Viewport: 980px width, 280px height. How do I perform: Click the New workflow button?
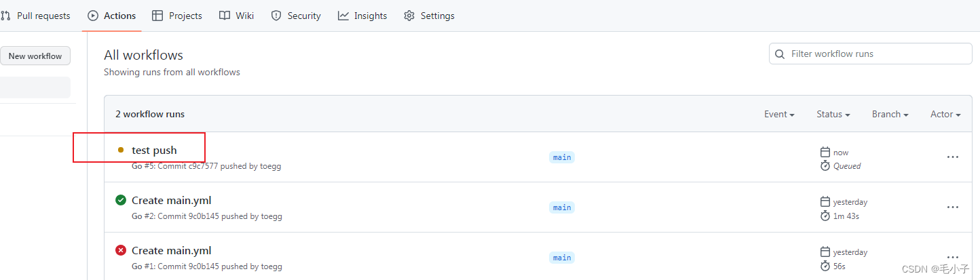pyautogui.click(x=35, y=56)
